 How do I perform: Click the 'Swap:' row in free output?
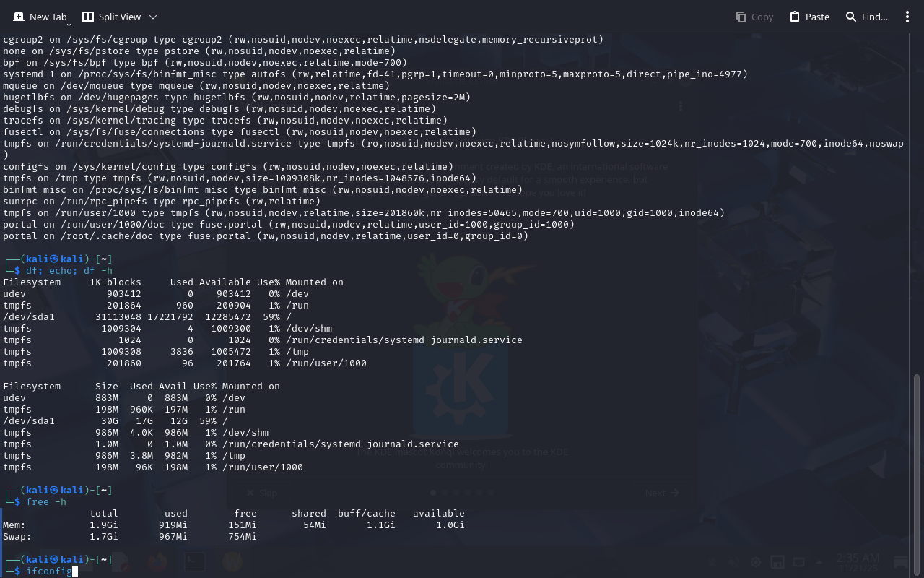17,537
